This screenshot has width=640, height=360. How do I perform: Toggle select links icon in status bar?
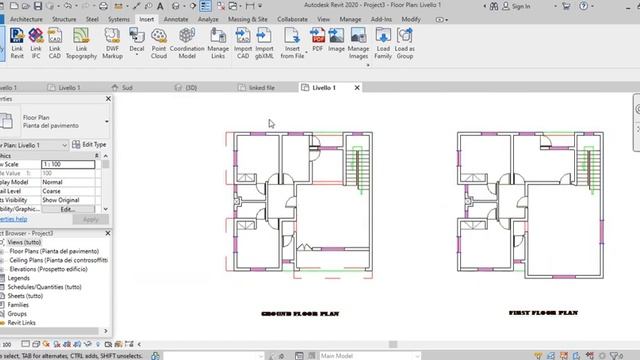(x=539, y=356)
